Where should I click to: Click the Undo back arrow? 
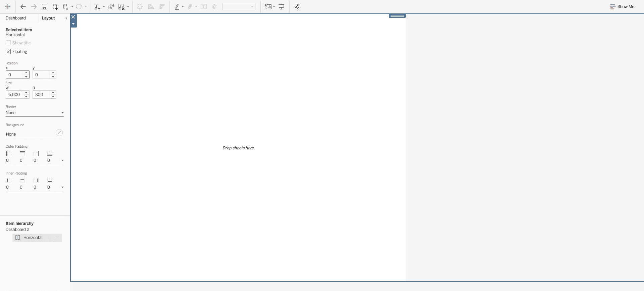23,7
